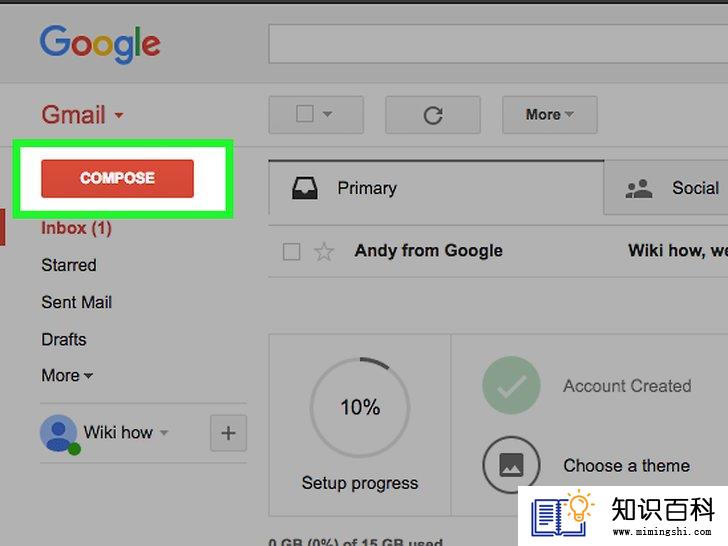Click the search input field
Image resolution: width=728 pixels, height=546 pixels.
coord(498,44)
